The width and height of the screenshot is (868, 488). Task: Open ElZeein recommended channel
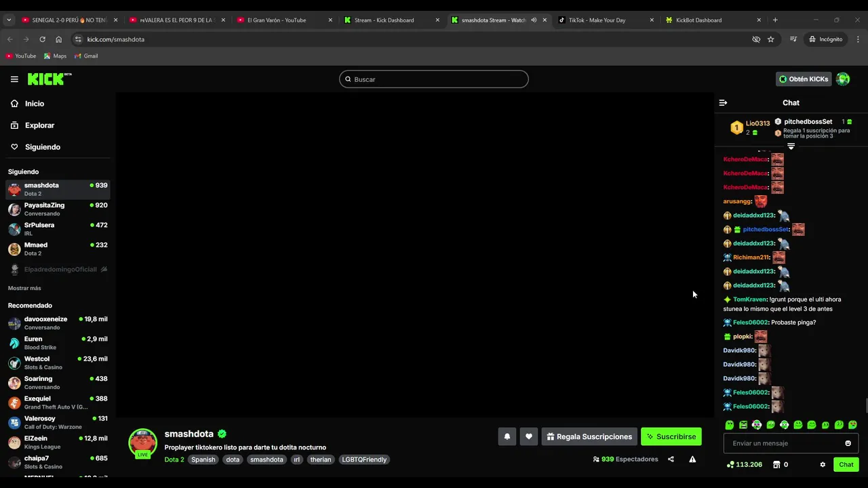pyautogui.click(x=58, y=443)
